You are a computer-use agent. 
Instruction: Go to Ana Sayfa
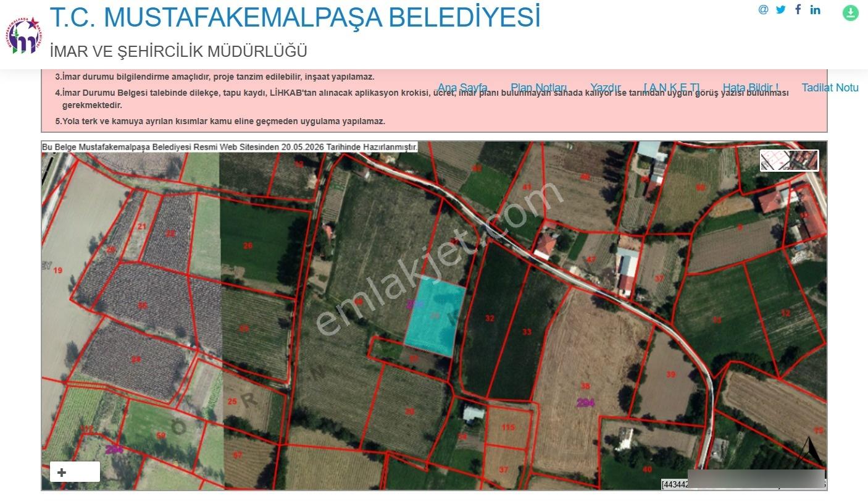pos(462,88)
